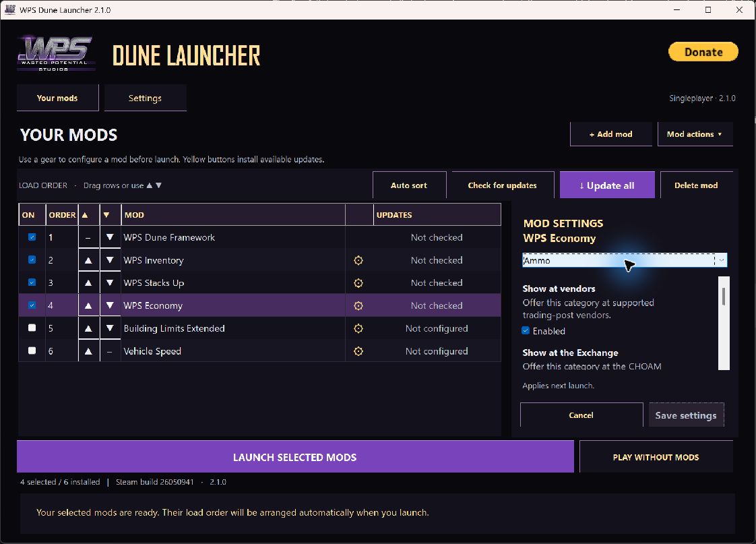Move Vehicle Speed up in load order

pyautogui.click(x=88, y=351)
